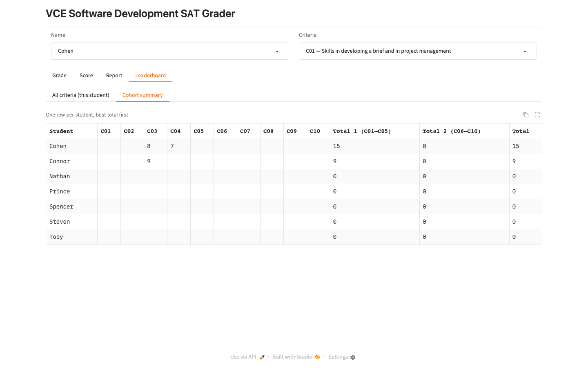Copy the cohort summary table contents
588x368 pixels.
pos(526,115)
